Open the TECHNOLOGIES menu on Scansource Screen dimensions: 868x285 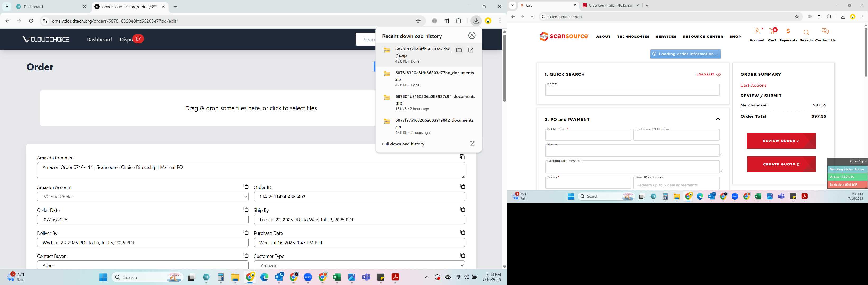coord(633,36)
